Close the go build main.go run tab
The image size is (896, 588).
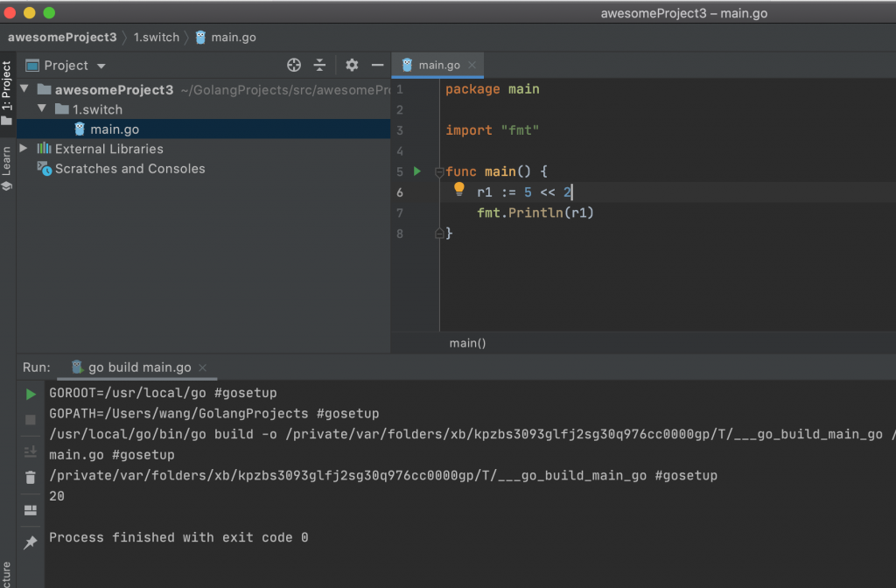tap(202, 367)
